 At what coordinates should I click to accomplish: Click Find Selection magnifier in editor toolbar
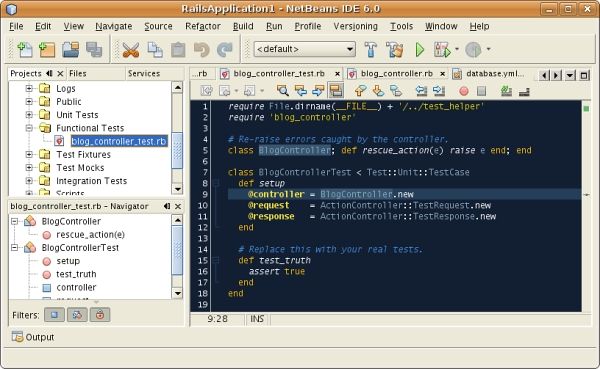(x=283, y=91)
